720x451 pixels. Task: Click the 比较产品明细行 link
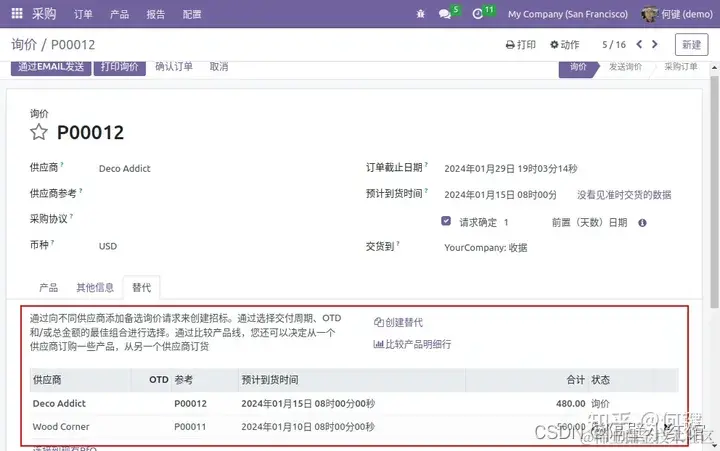point(412,344)
